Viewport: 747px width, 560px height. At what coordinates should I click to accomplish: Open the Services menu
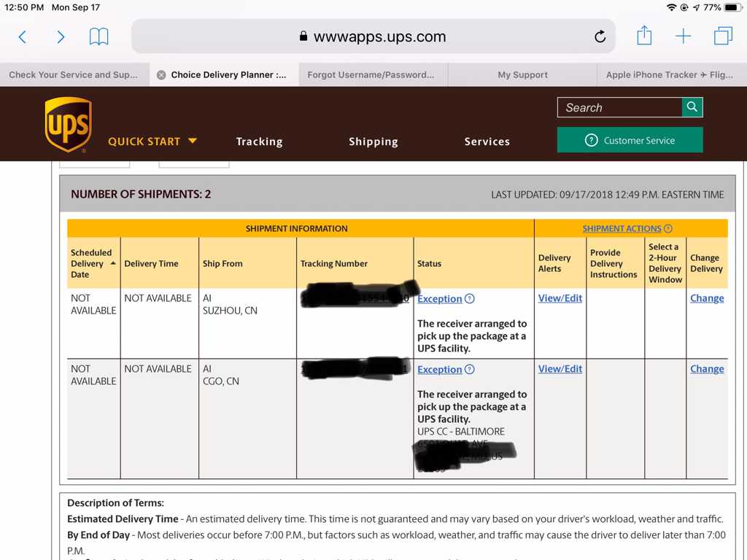point(487,141)
